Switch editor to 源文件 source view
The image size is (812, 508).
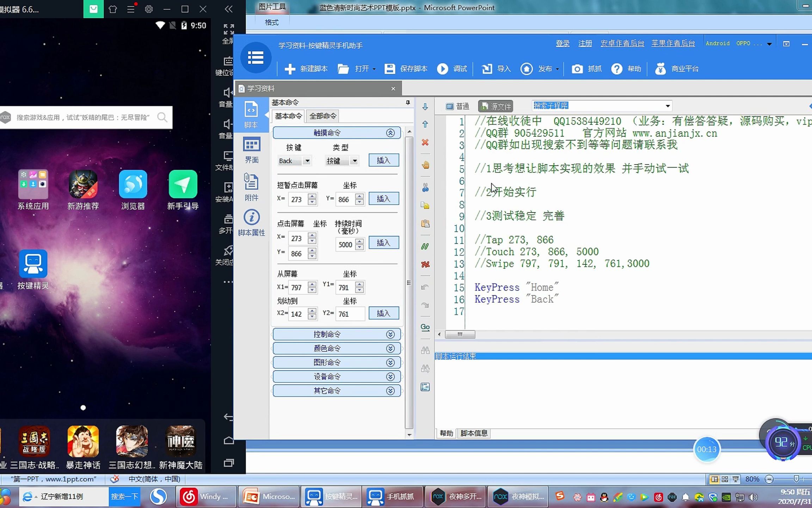click(496, 106)
